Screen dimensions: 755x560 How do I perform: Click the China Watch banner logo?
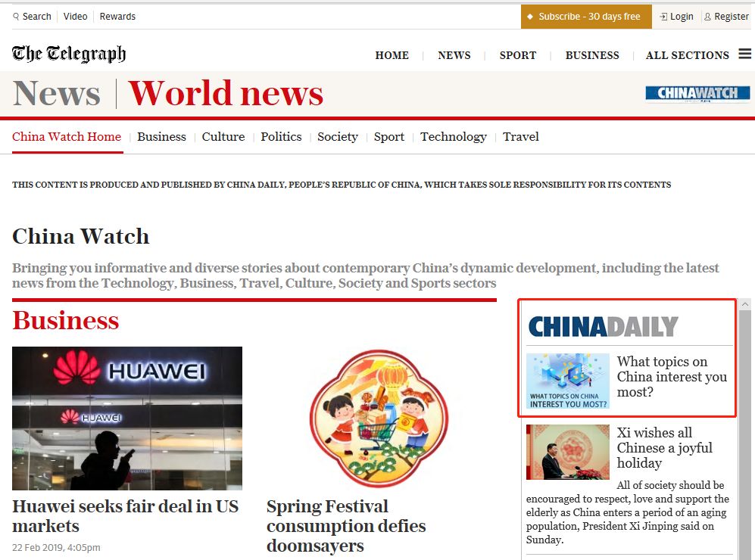point(697,93)
